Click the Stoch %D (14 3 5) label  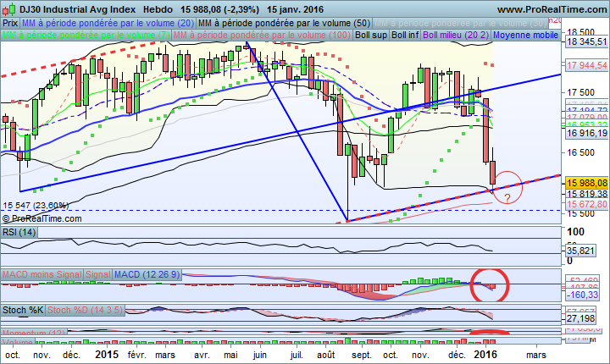click(x=86, y=310)
